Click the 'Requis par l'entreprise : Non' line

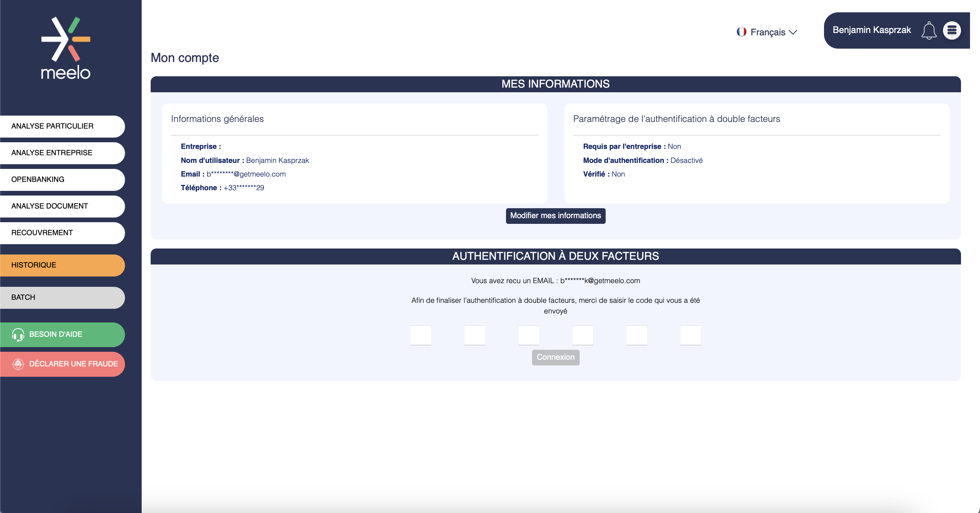[632, 147]
